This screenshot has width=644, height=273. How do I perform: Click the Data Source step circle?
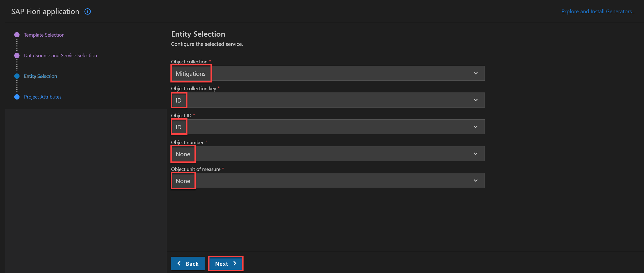(x=17, y=55)
